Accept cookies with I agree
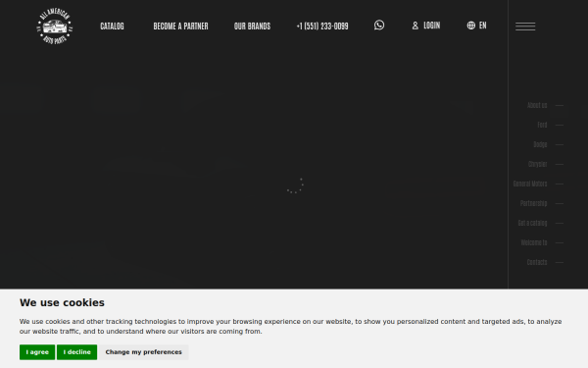 pyautogui.click(x=37, y=352)
